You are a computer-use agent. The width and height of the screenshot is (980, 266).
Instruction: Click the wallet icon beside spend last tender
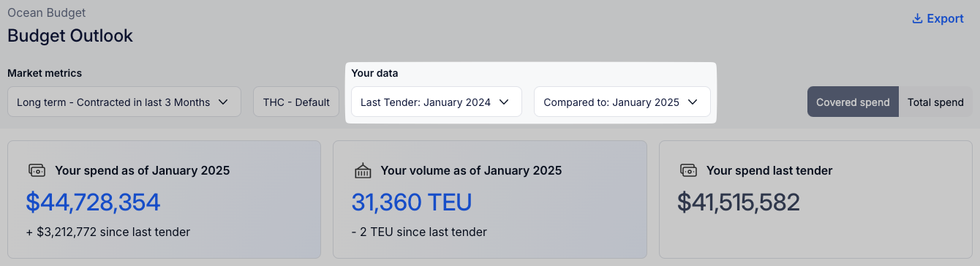point(689,170)
